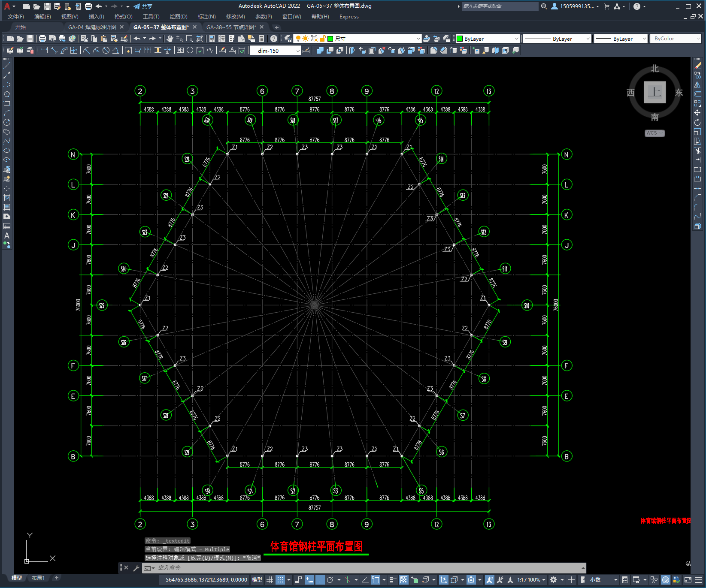Click the Save icon in standard toolbar
Viewport: 706px width, 588px height.
pyautogui.click(x=30, y=39)
